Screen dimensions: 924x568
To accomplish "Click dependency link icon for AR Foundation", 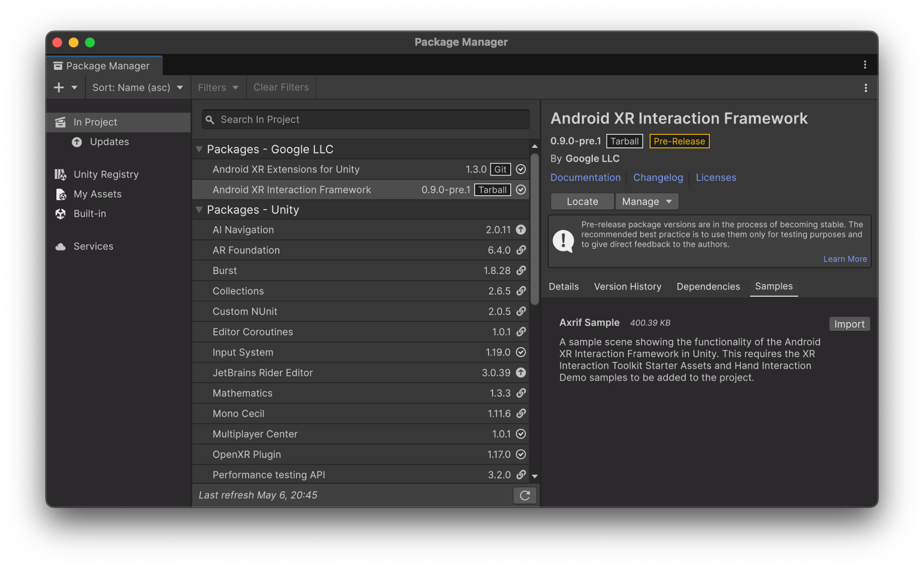I will [521, 250].
